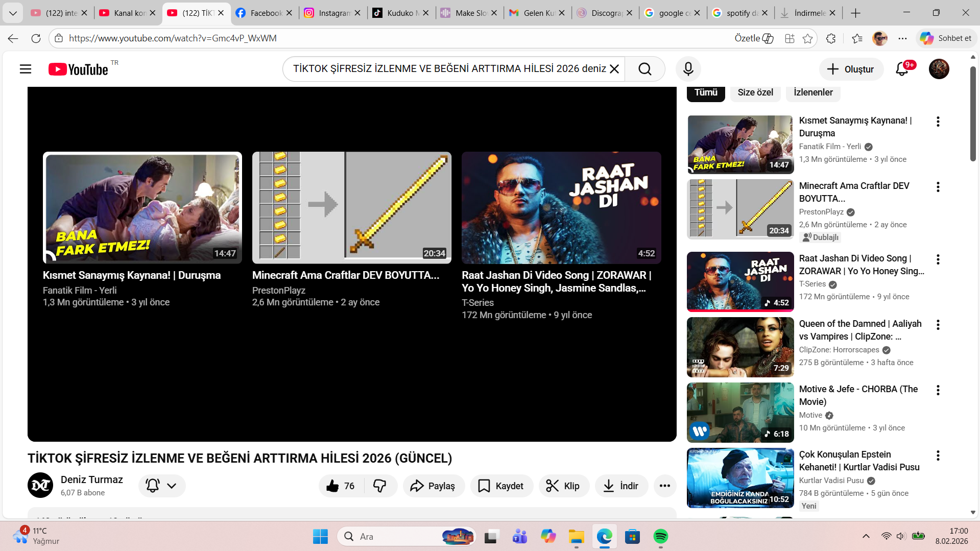Open options for Raat Jashan Di sidebar video
This screenshot has width=980, height=551.
click(938, 259)
